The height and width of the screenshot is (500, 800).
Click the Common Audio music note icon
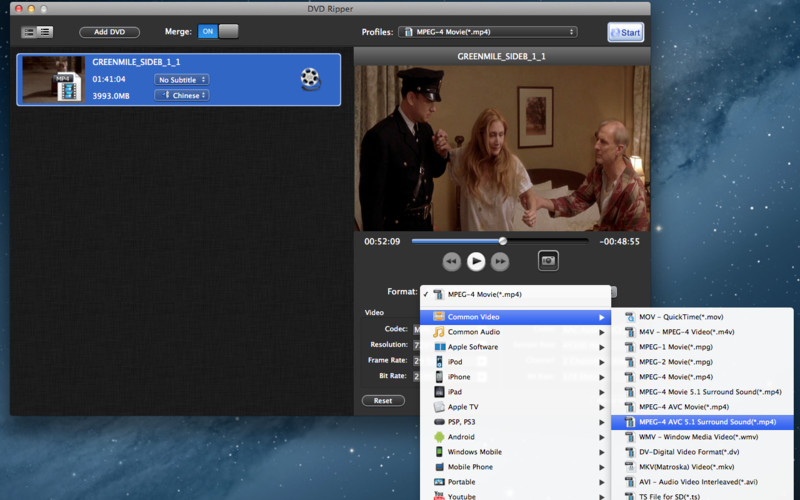click(x=439, y=332)
